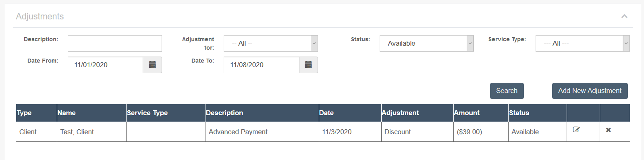The width and height of the screenshot is (644, 160).
Task: Collapse the Adjustments panel
Action: pos(624,16)
